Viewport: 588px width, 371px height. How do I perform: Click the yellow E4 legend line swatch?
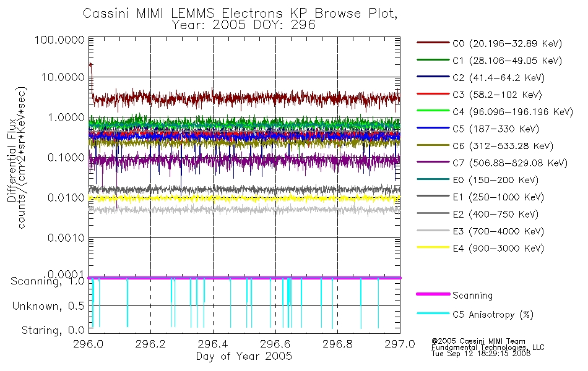(433, 247)
